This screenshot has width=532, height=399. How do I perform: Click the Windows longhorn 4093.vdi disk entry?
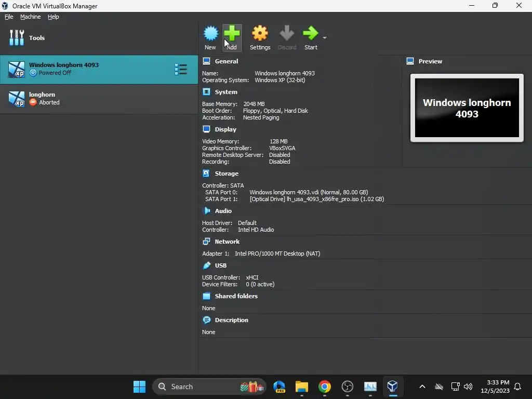(309, 192)
